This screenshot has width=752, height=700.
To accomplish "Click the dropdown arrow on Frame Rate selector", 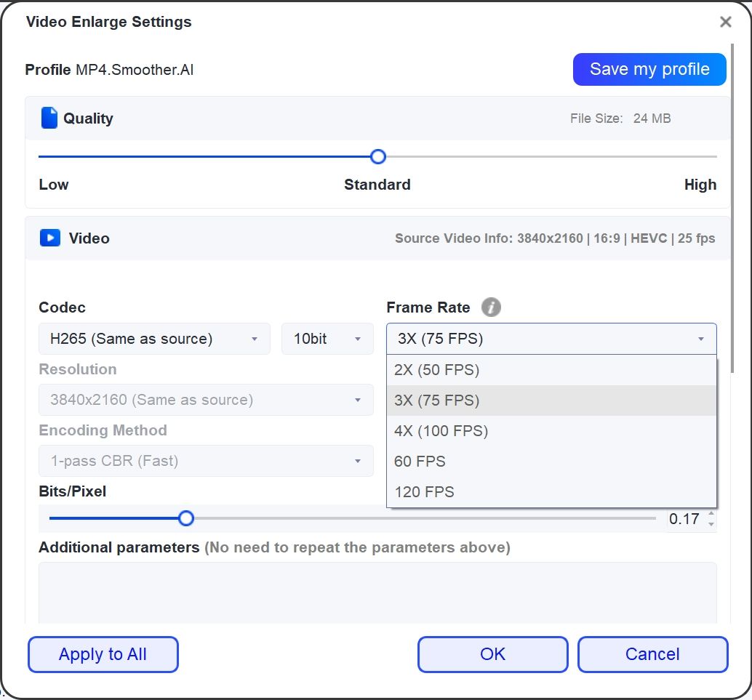I will (x=700, y=339).
